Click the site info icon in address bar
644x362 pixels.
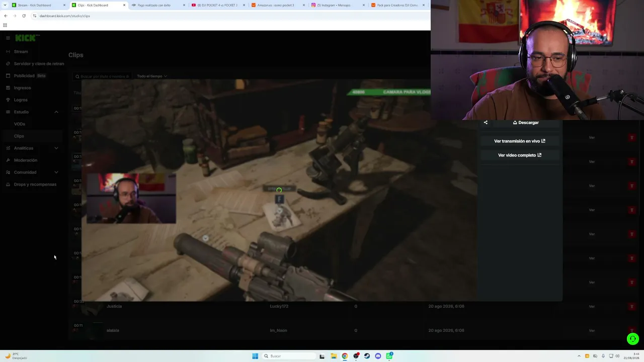click(x=34, y=16)
